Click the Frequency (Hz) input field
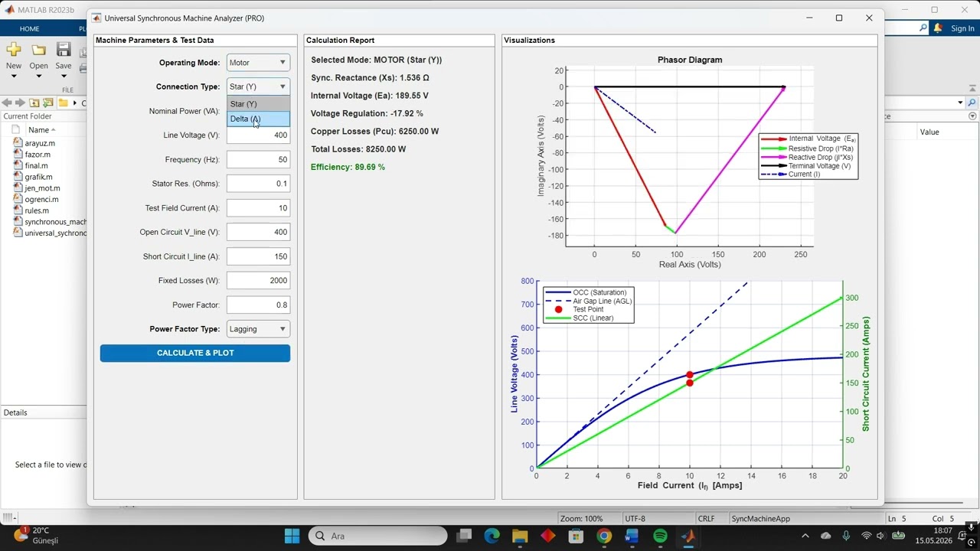Screen dimensions: 980x551 pos(259,160)
